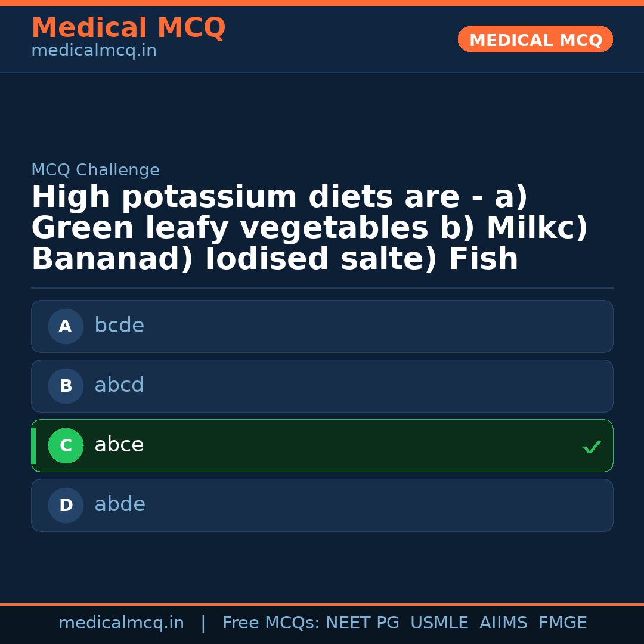This screenshot has width=644, height=644.
Task: Click the MCQ Challenge label
Action: click(95, 169)
